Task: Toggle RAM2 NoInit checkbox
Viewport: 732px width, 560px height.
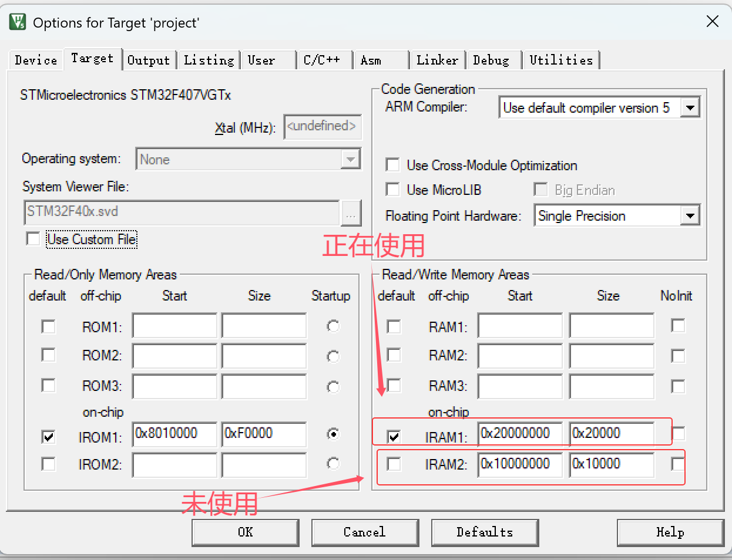Action: click(678, 356)
